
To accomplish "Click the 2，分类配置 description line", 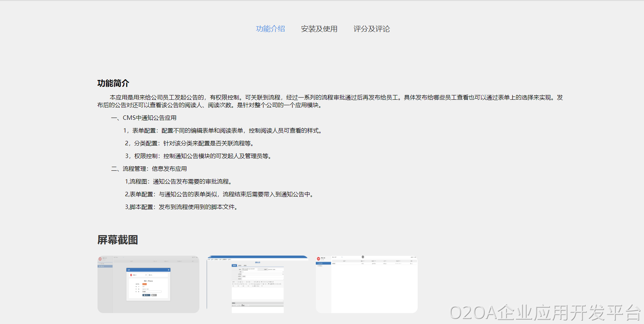I will point(190,143).
